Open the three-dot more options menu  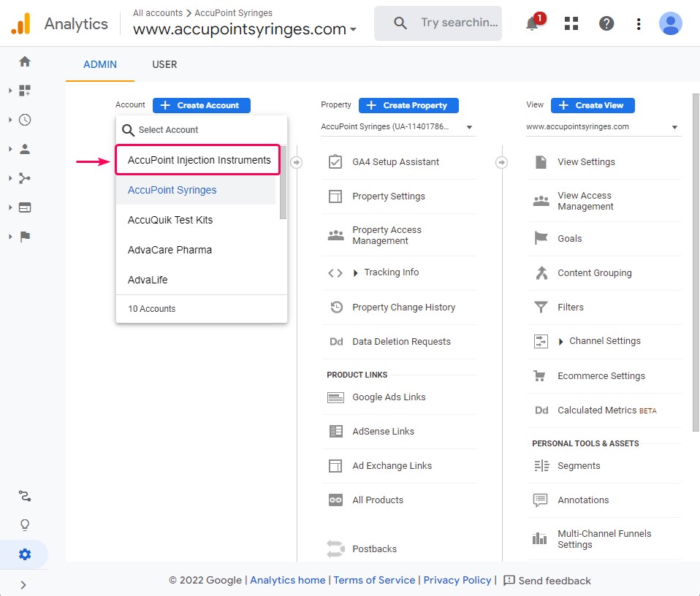[x=639, y=23]
